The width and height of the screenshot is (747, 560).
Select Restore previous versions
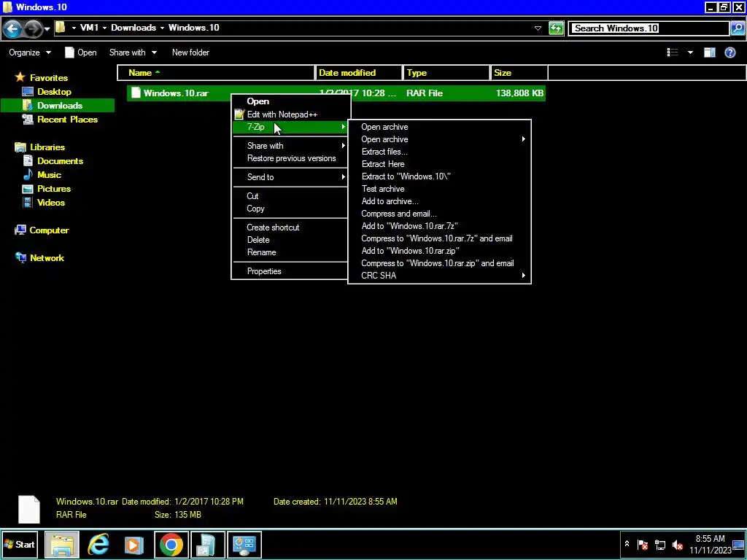tap(290, 158)
